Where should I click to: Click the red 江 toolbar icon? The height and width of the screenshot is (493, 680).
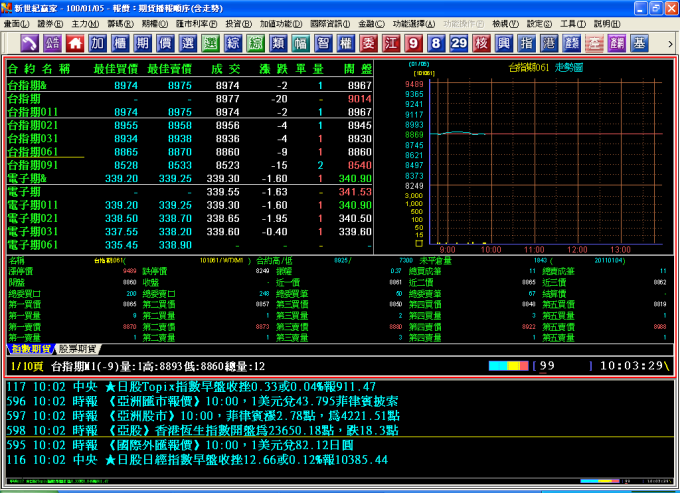click(x=391, y=43)
